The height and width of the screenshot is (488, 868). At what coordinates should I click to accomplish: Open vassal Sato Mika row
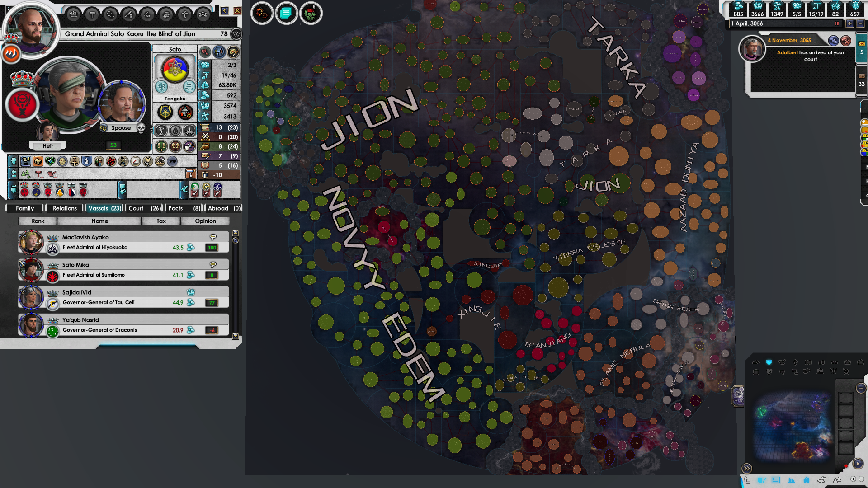point(123,270)
